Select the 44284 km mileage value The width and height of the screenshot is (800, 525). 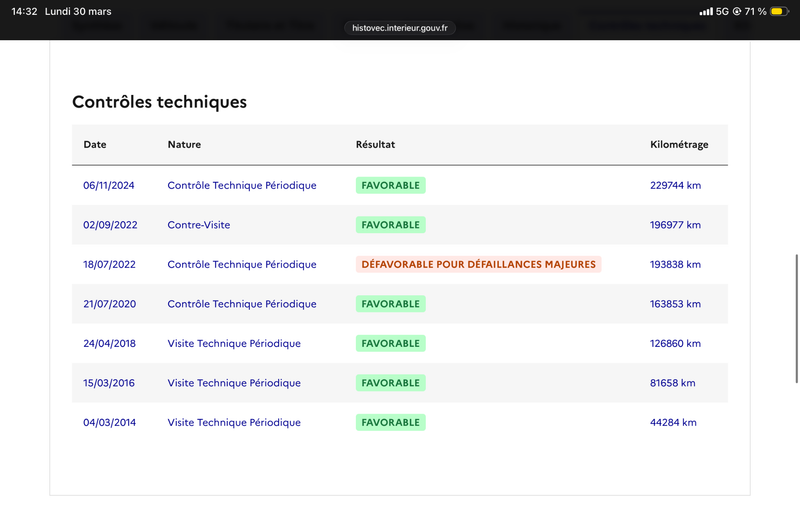coord(673,423)
